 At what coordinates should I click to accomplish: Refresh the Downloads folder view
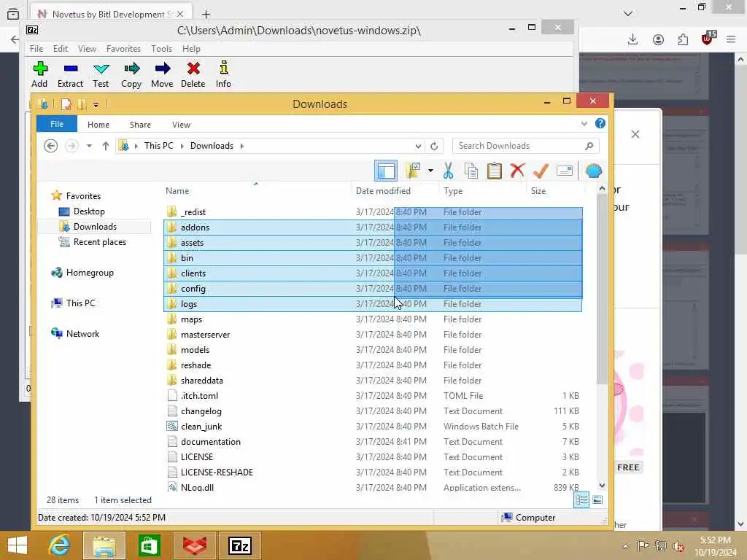(434, 146)
